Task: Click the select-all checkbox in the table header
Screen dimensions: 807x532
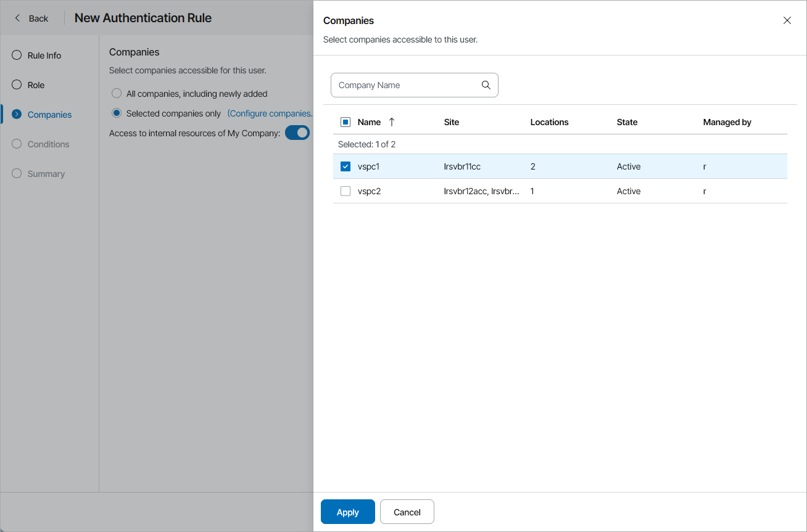Action: click(x=345, y=122)
